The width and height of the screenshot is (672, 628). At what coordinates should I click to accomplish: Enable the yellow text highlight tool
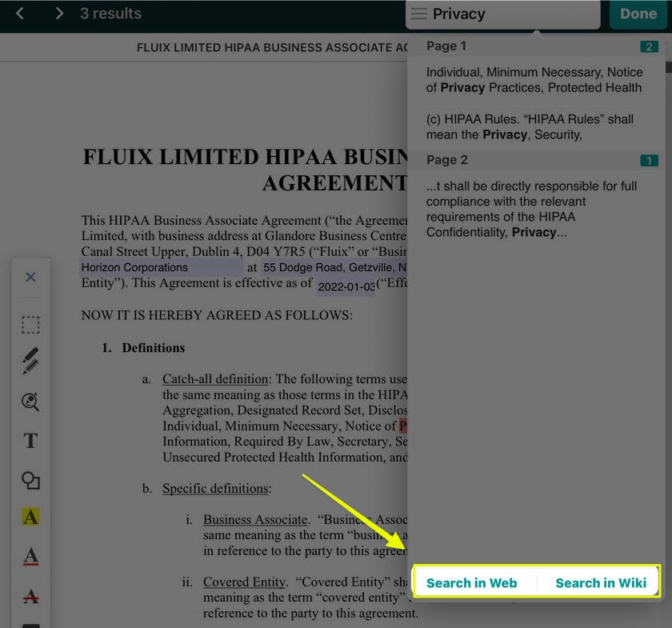pos(30,518)
